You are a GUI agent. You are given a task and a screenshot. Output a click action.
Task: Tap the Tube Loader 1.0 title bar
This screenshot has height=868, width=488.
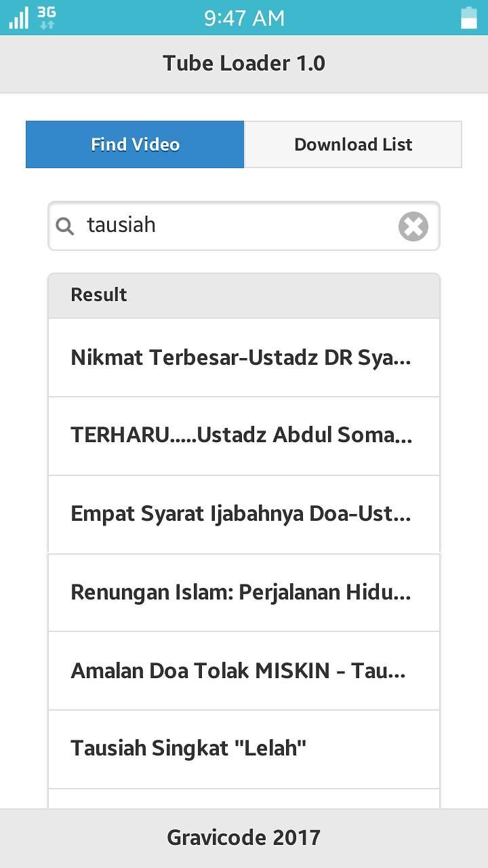click(x=244, y=64)
